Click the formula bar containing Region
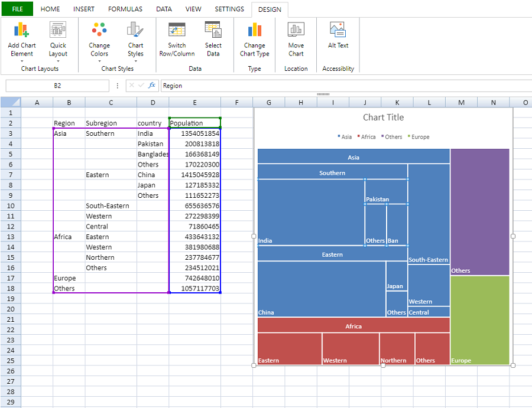Viewport: 532px width, 408px height. click(x=346, y=86)
